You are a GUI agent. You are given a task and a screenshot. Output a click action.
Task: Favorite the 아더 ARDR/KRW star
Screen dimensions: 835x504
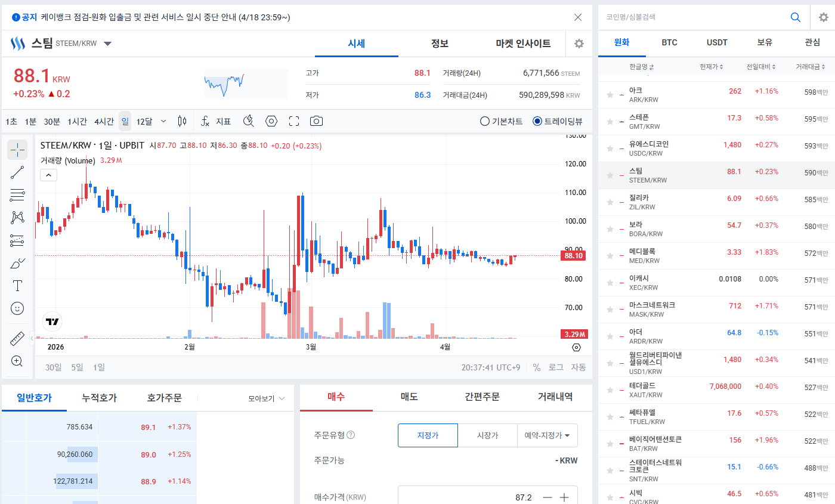point(610,336)
